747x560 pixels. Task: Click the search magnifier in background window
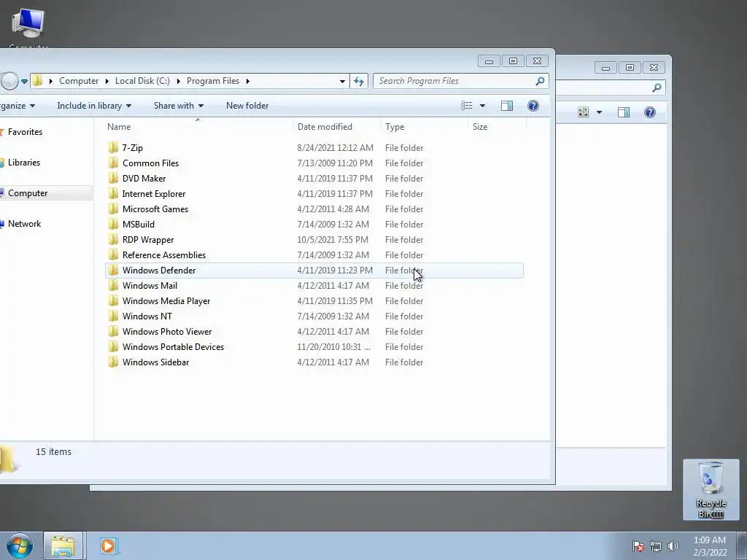coord(657,87)
